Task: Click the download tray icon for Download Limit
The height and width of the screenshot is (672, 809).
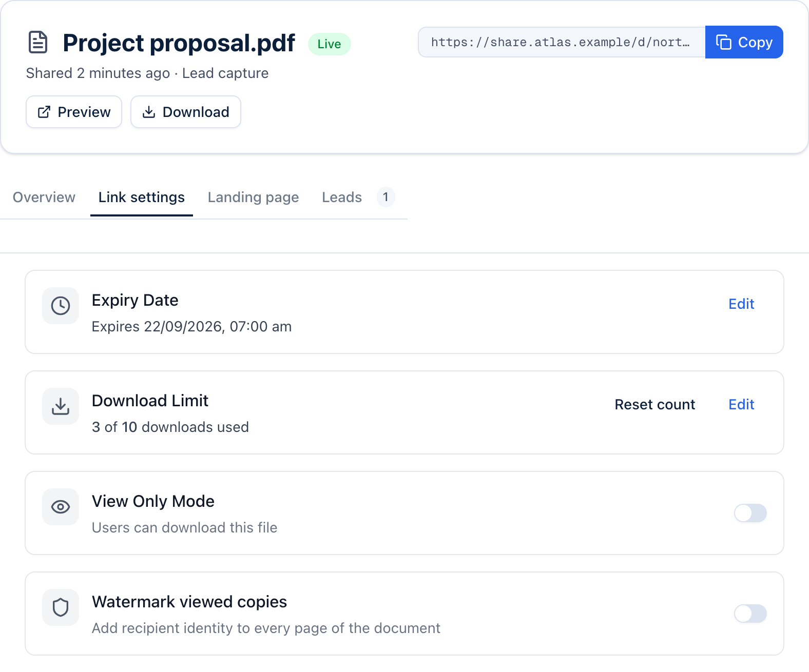Action: (61, 406)
